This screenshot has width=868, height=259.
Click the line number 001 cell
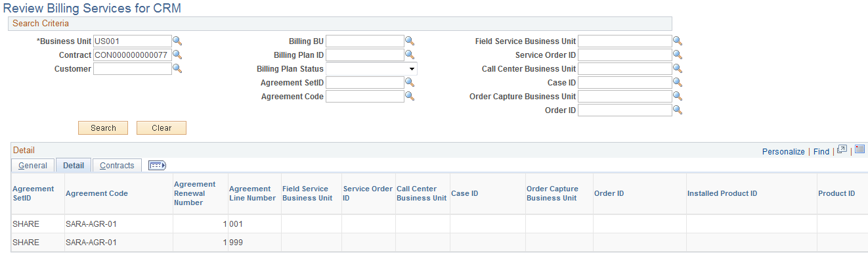(x=254, y=224)
